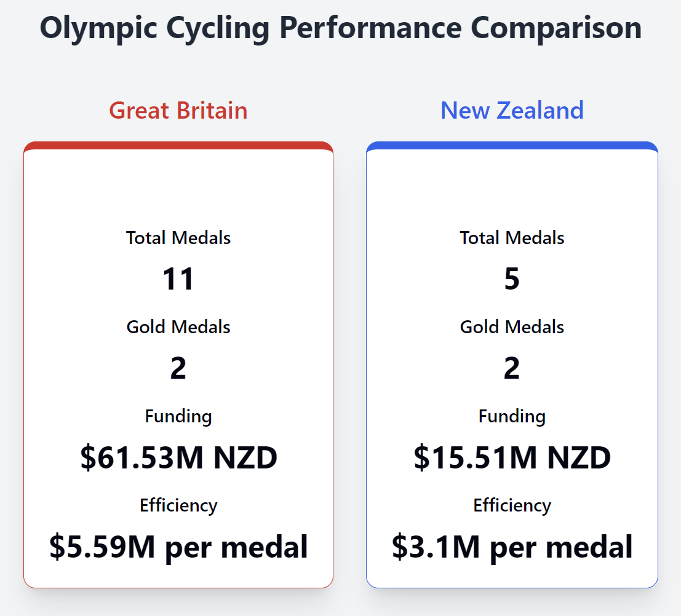The image size is (681, 616).
Task: Click the total medals value 11
Action: [178, 279]
